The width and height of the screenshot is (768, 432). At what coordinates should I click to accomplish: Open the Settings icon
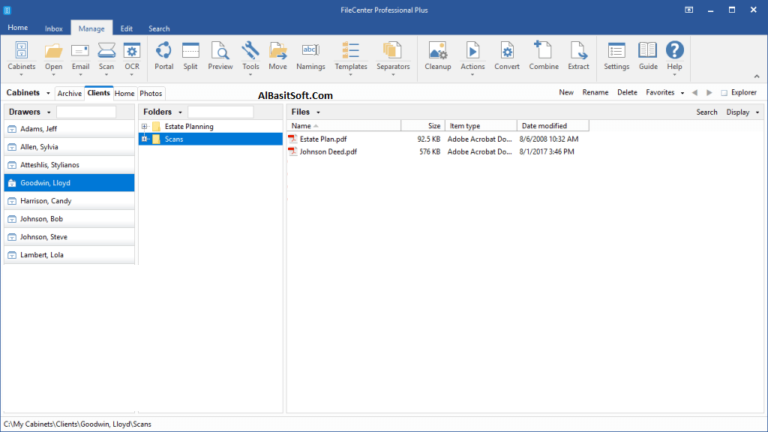[616, 50]
